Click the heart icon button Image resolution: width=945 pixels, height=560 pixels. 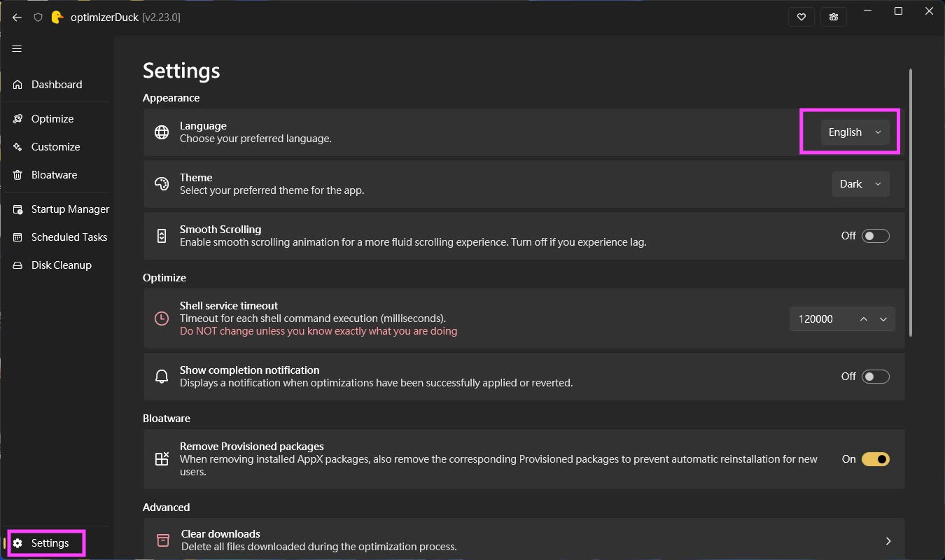pyautogui.click(x=801, y=17)
